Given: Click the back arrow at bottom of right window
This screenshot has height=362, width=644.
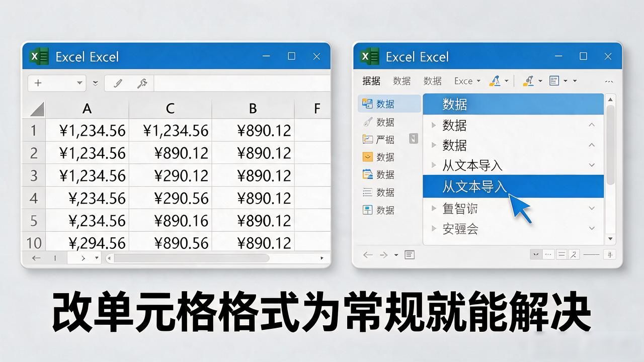Looking at the screenshot, I should click(368, 255).
